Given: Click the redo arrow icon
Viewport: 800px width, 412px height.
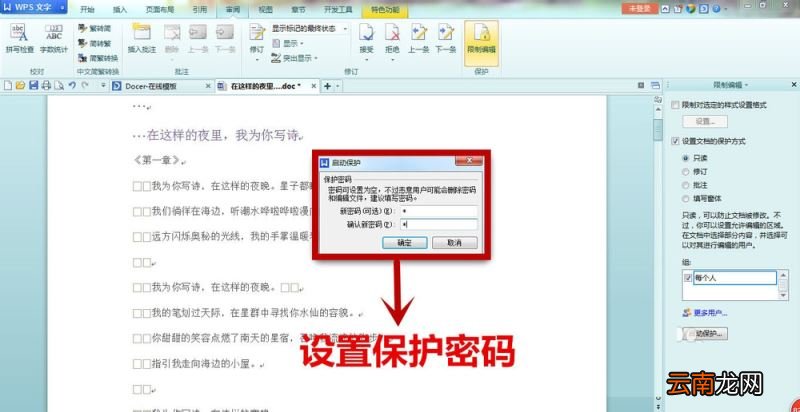Looking at the screenshot, I should point(85,86).
